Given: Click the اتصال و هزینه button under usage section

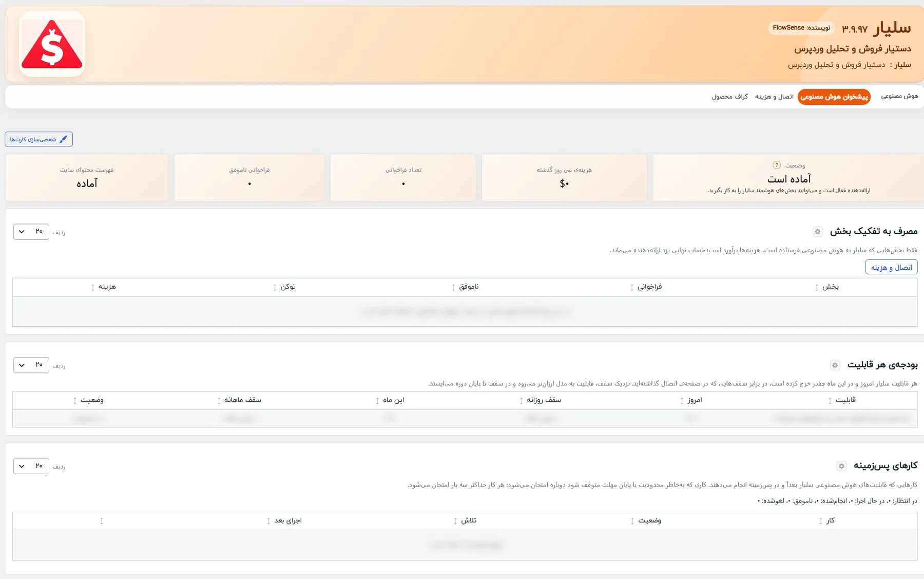Looking at the screenshot, I should (x=892, y=267).
